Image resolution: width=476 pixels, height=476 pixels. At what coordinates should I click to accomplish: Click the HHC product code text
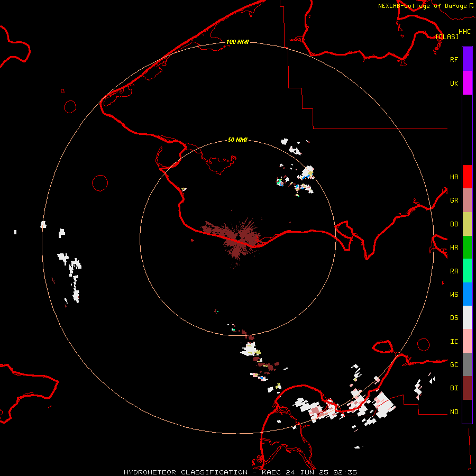pos(465,32)
